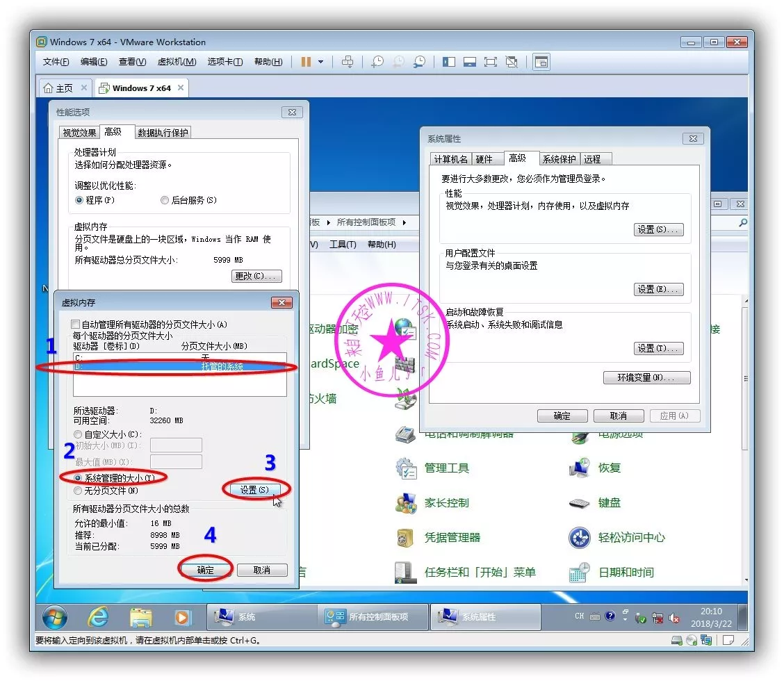Open the snapshot manager icon
The height and width of the screenshot is (681, 784).
click(x=419, y=62)
